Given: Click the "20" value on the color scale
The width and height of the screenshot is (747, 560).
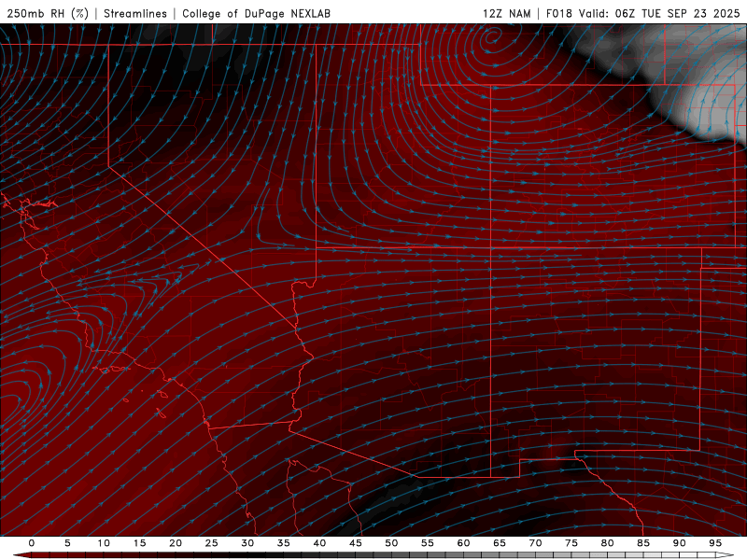Looking at the screenshot, I should point(176,543).
